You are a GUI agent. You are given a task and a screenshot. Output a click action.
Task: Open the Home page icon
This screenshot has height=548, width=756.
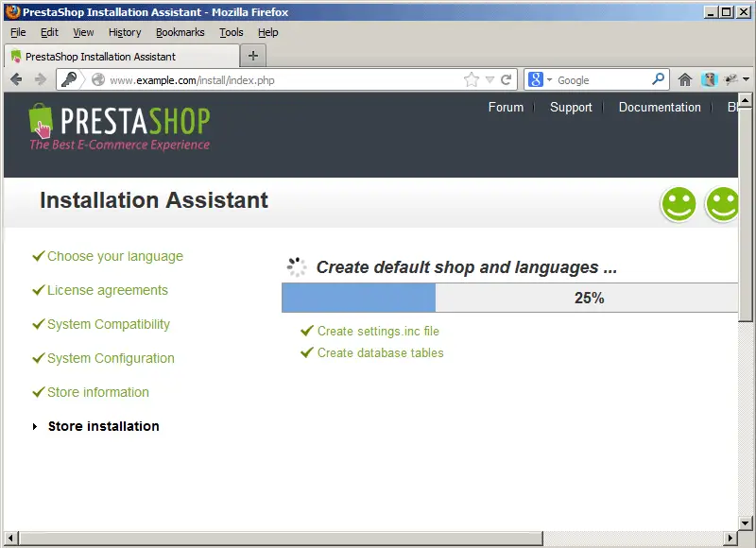[x=684, y=79]
